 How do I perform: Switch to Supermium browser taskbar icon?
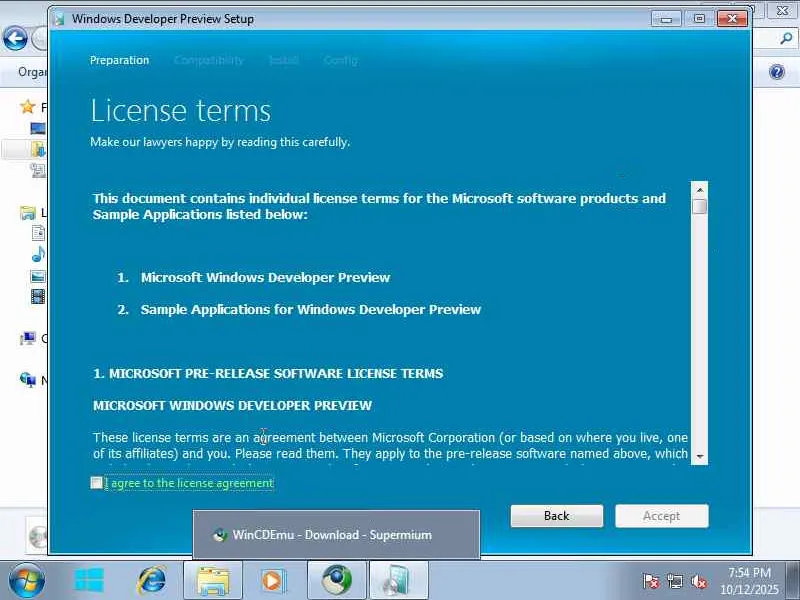click(337, 581)
